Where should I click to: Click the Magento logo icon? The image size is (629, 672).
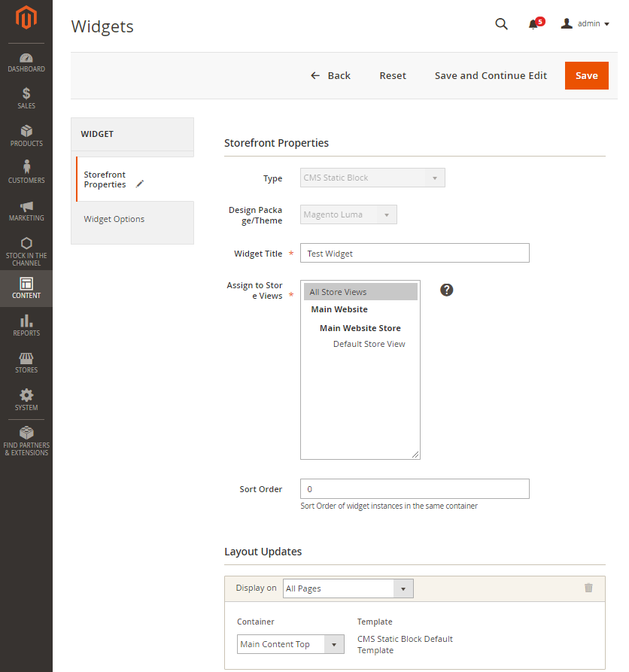(26, 18)
